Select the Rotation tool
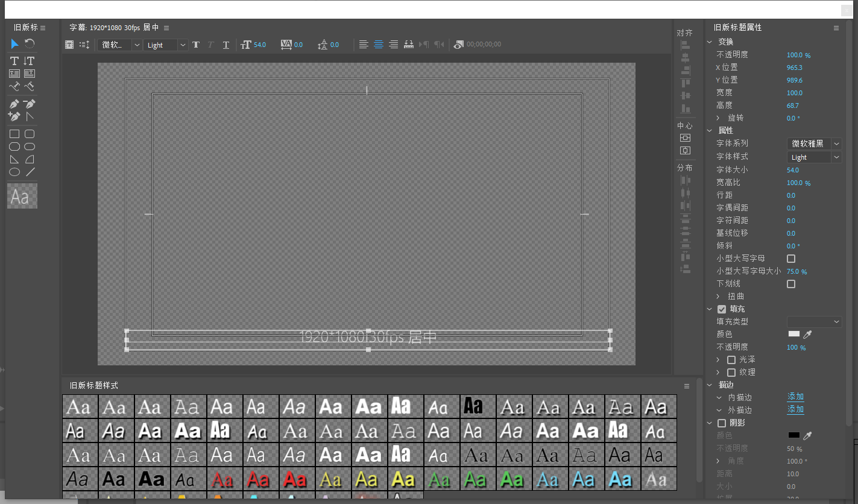 pos(30,44)
